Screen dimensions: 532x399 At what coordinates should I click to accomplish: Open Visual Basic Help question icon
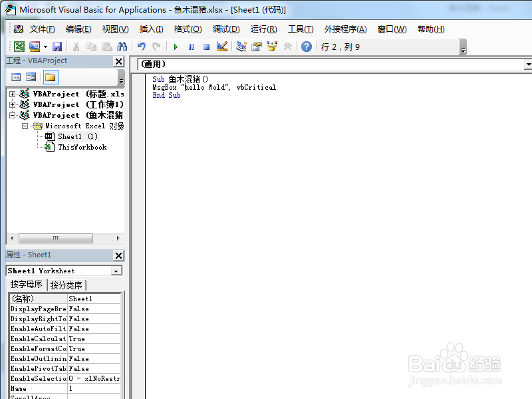(x=307, y=47)
